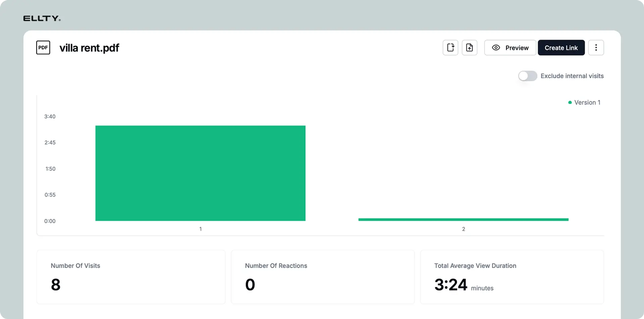The height and width of the screenshot is (319, 644).
Task: Click the minutes unit text
Action: click(482, 288)
